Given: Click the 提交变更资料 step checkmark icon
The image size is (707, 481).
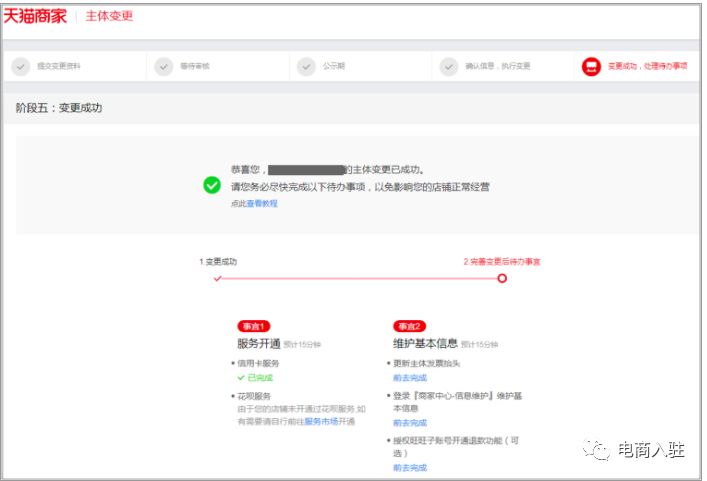Looking at the screenshot, I should point(20,66).
